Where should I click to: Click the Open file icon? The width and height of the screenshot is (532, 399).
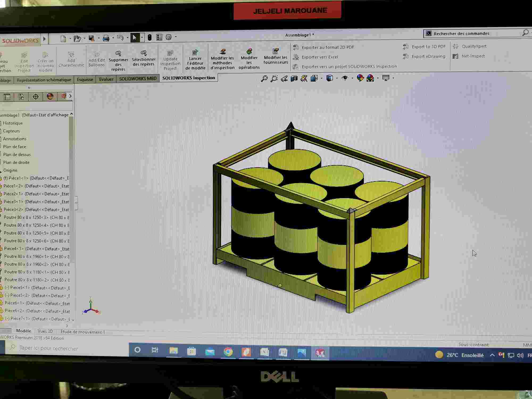tap(77, 39)
